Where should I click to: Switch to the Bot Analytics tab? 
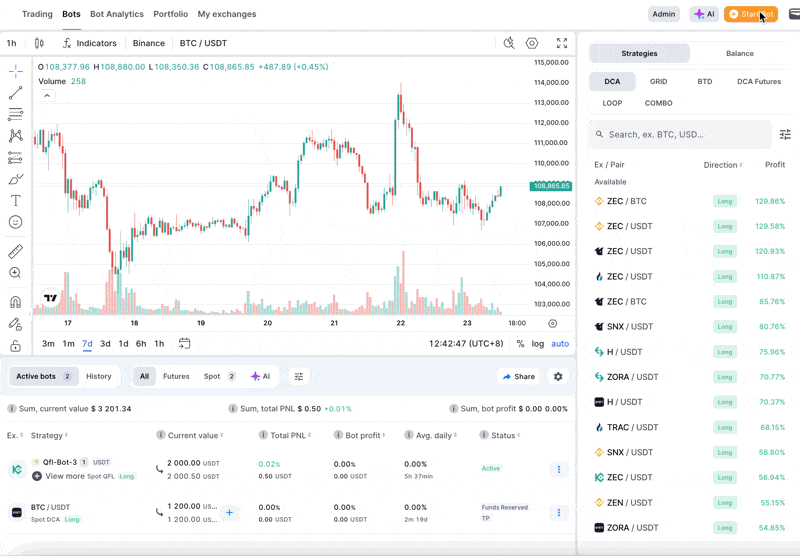(x=117, y=14)
